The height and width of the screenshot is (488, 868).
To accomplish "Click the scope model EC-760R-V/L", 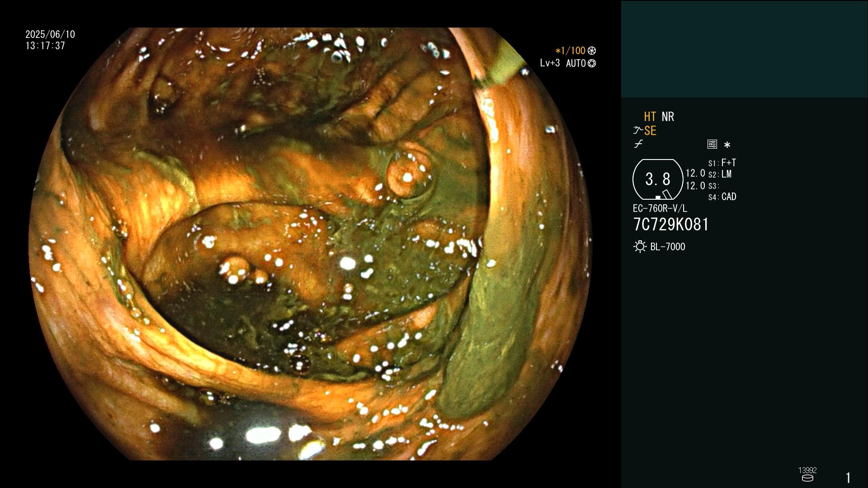I will click(x=660, y=208).
